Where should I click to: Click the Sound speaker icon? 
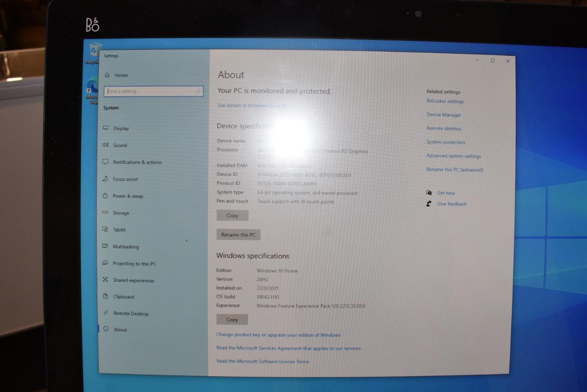[x=105, y=145]
